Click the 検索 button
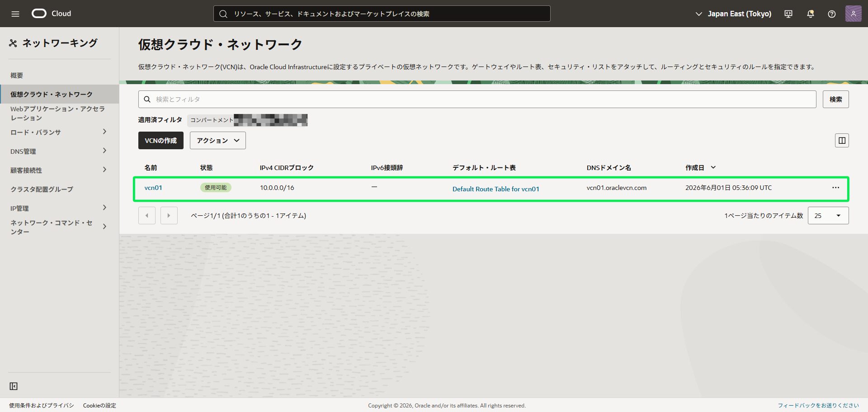This screenshot has width=868, height=412. 836,99
